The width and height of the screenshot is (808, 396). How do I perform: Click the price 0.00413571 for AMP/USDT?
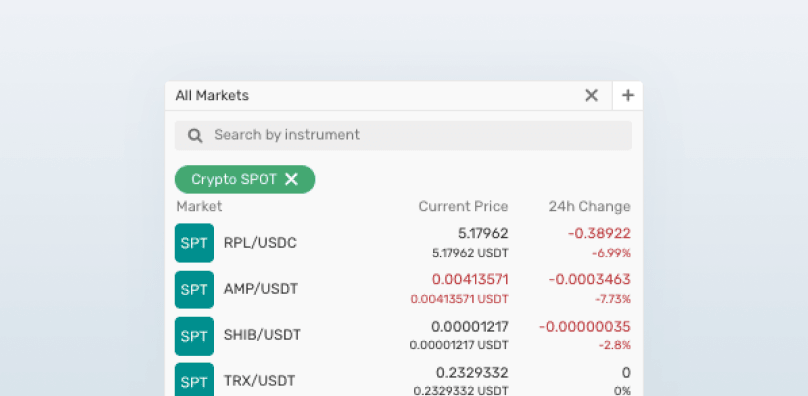coord(470,279)
